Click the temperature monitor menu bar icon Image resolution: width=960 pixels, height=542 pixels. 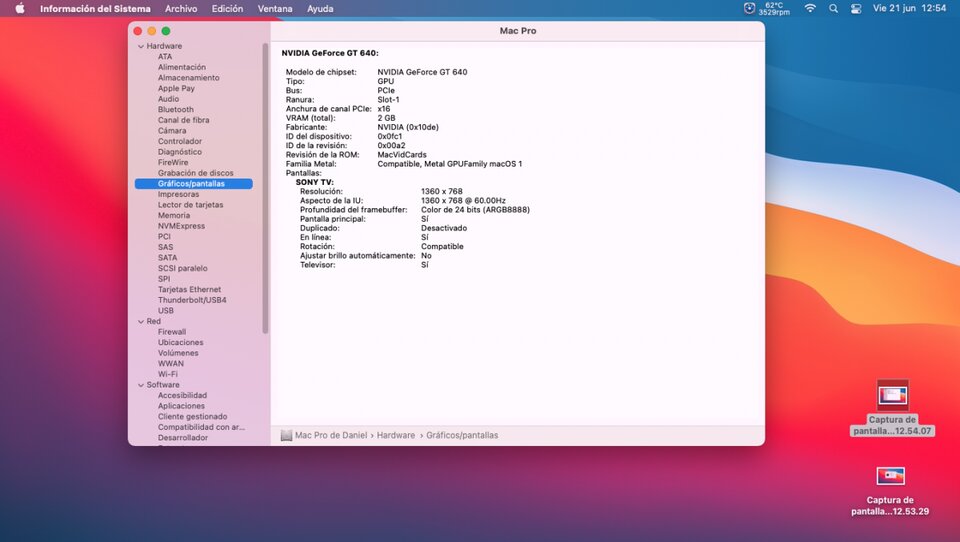pos(750,8)
